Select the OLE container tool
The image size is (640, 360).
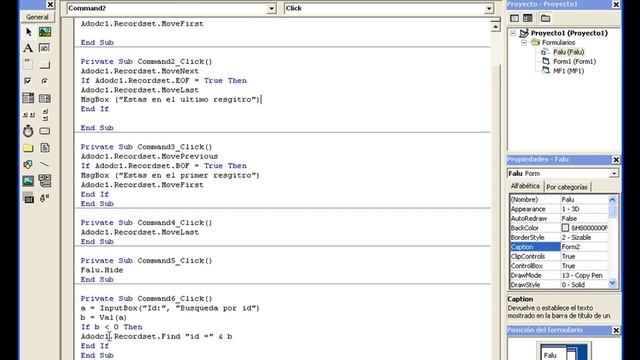[x=28, y=198]
